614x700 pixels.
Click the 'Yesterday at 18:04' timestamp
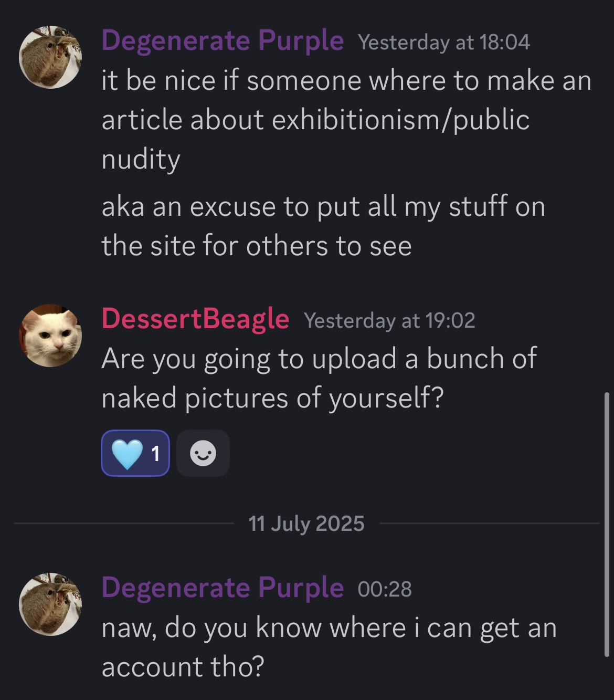pyautogui.click(x=444, y=43)
